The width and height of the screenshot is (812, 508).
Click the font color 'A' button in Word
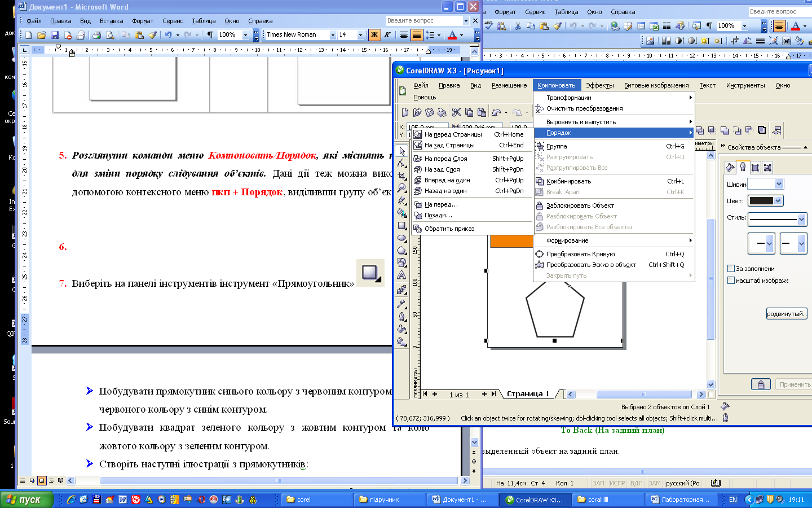coord(452,35)
